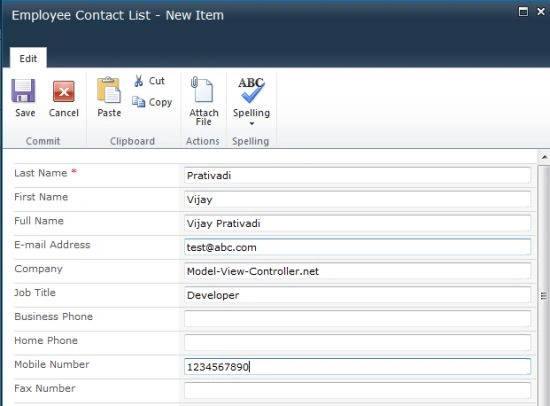Viewport: 550px width, 406px height.
Task: Click the scrollbar up arrow
Action: [544, 157]
